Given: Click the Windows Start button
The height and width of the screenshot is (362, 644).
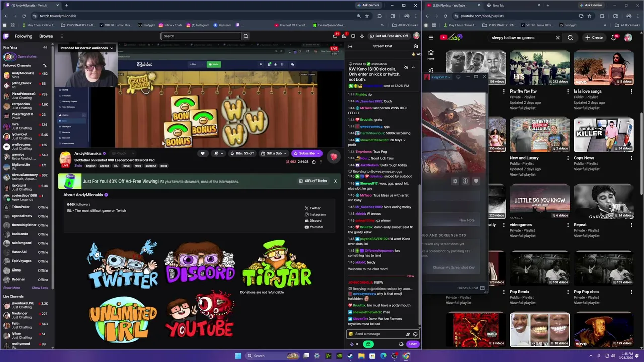Looking at the screenshot, I should [x=238, y=356].
